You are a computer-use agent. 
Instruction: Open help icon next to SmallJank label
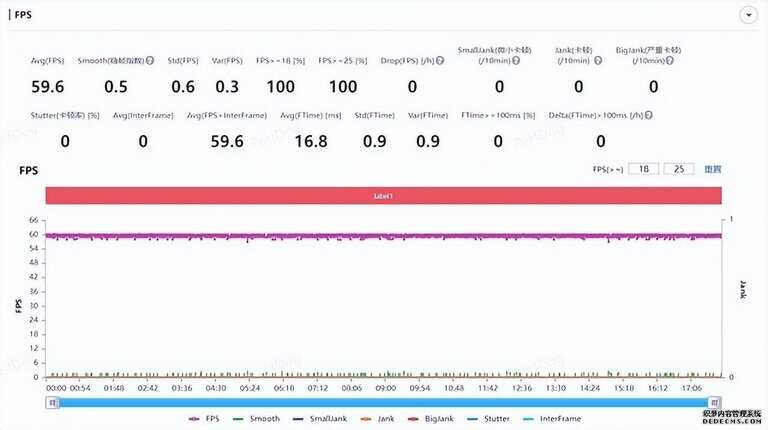[x=516, y=61]
